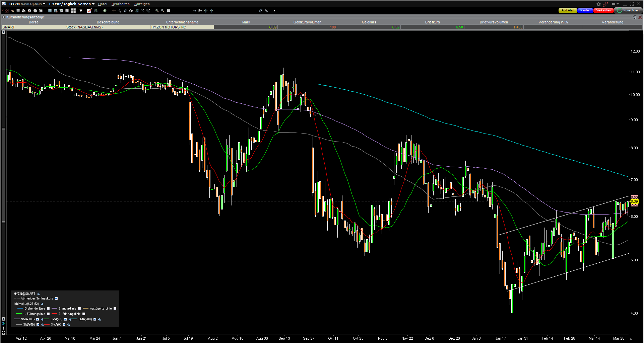Open SMA(200) wrench settings icon

99,319
